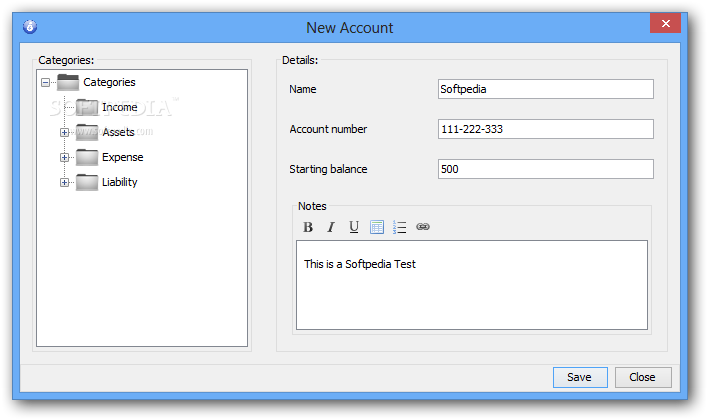Toggle Italic formatting in Notes toolbar
Screen dimensions: 708x420
[x=331, y=227]
